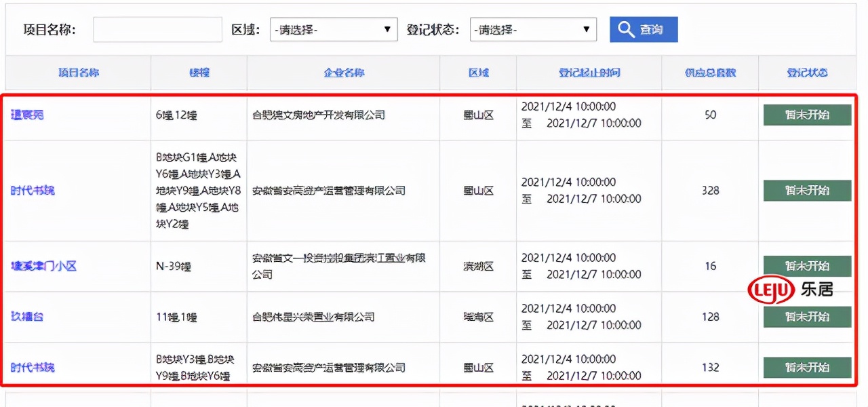This screenshot has height=407, width=868.
Task: Open 时代书院 link in the 132-unit row
Action: point(33,367)
